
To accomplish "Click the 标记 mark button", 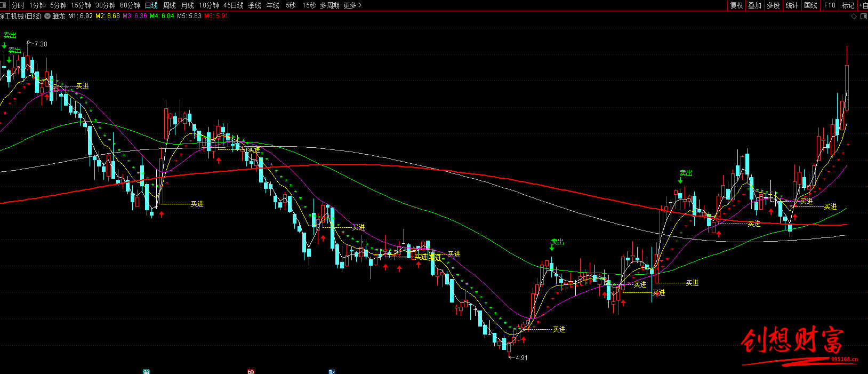I will click(848, 5).
